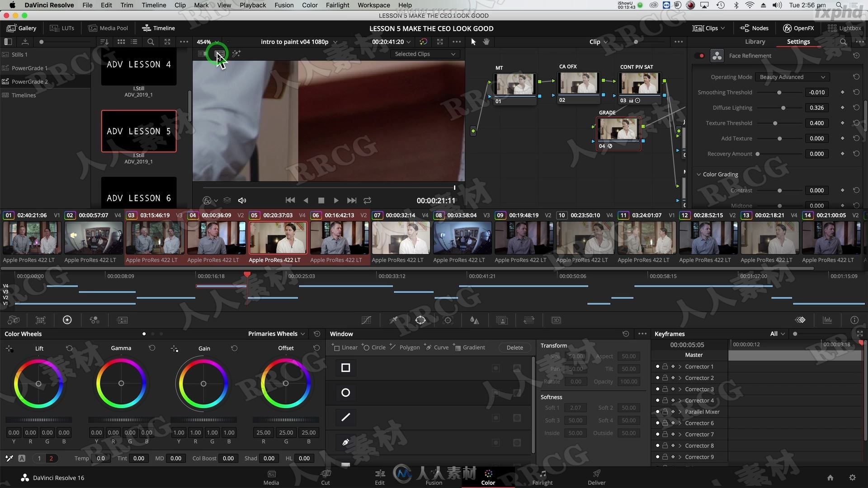Switch to the Library tab

(x=755, y=42)
